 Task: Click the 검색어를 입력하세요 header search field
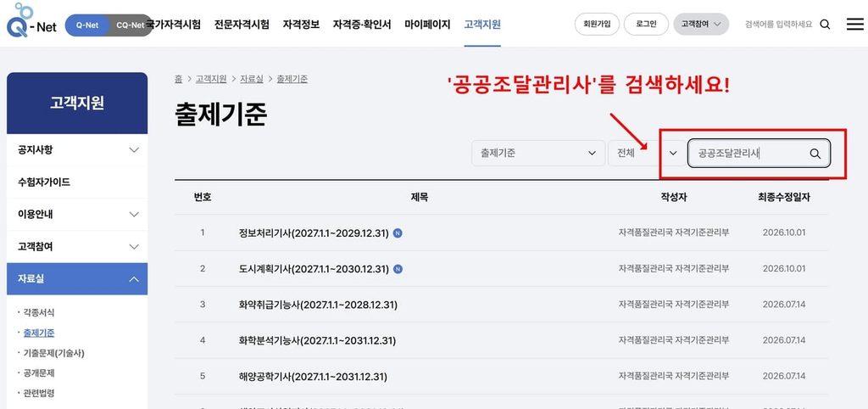pyautogui.click(x=779, y=25)
